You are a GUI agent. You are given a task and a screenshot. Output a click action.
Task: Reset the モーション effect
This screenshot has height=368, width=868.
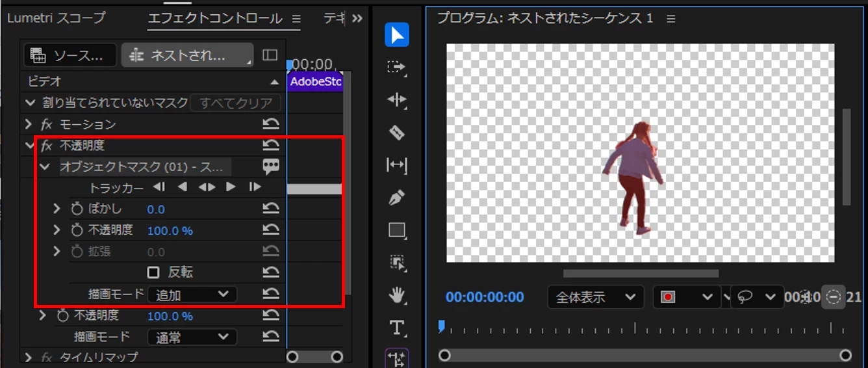point(271,124)
